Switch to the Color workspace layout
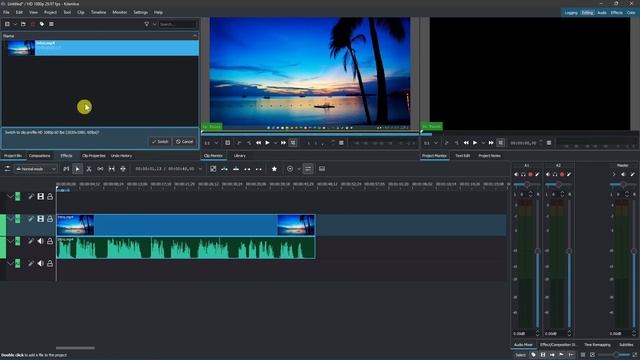 point(631,13)
